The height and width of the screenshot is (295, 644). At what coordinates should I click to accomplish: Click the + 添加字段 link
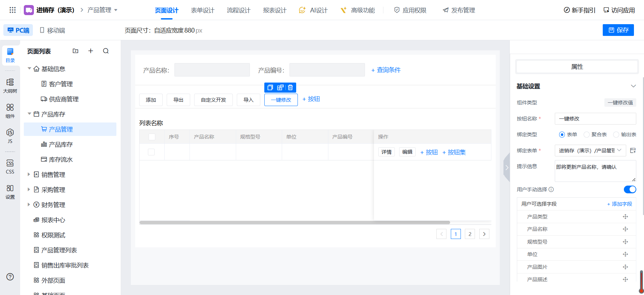(620, 204)
